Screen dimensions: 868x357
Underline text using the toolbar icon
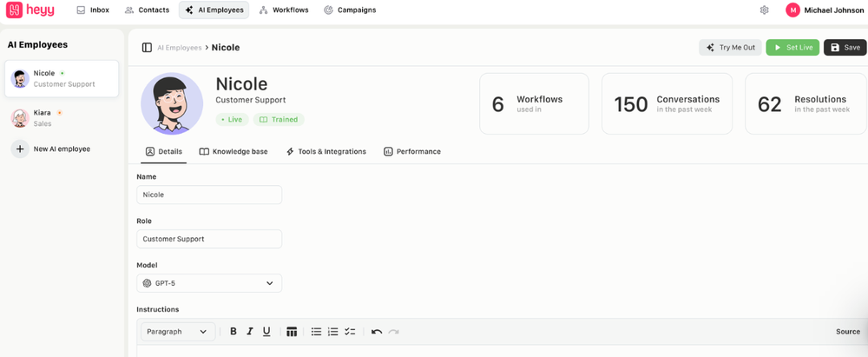pyautogui.click(x=266, y=332)
